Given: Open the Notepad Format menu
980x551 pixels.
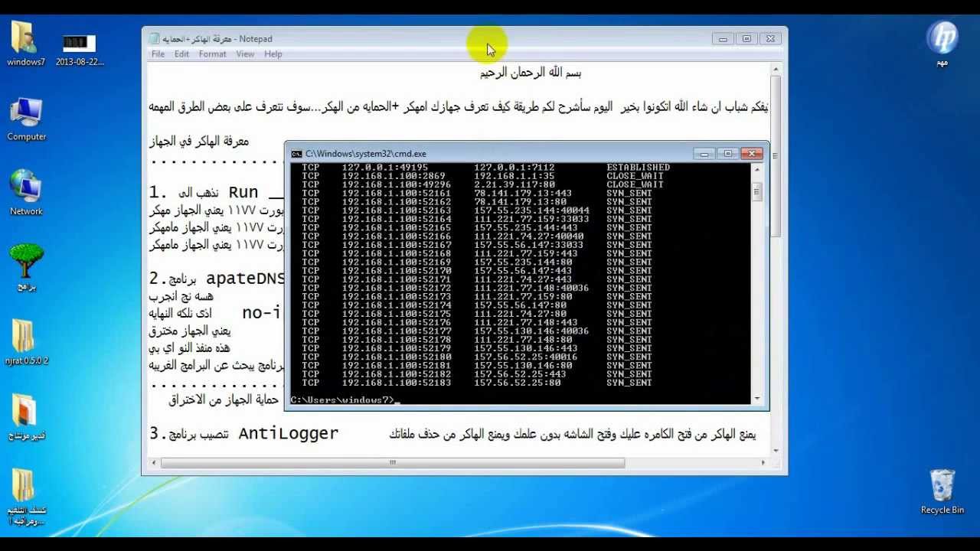Looking at the screenshot, I should 213,54.
